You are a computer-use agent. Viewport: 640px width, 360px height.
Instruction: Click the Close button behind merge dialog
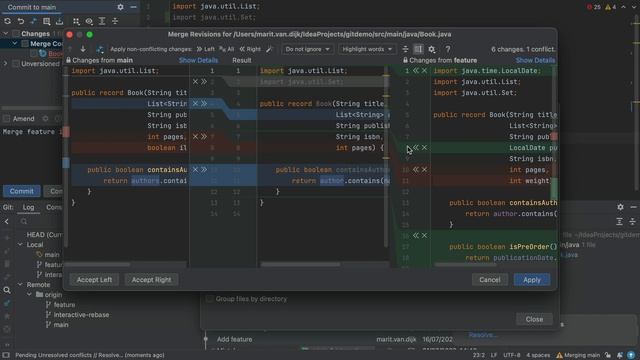[x=534, y=319]
